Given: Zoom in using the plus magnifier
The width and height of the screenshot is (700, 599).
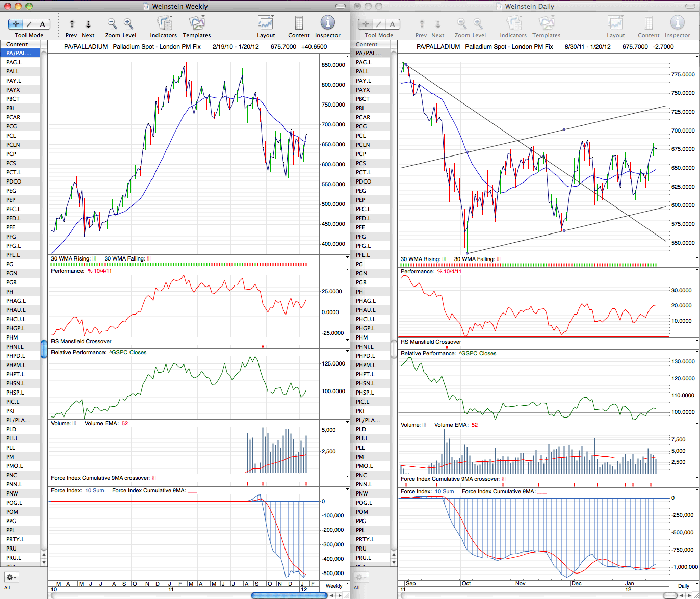Looking at the screenshot, I should [128, 23].
